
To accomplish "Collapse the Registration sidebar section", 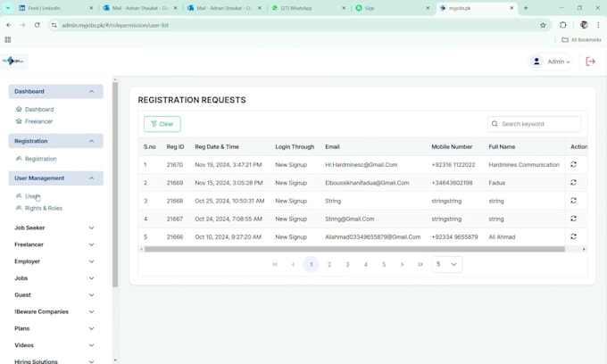I will coord(55,141).
